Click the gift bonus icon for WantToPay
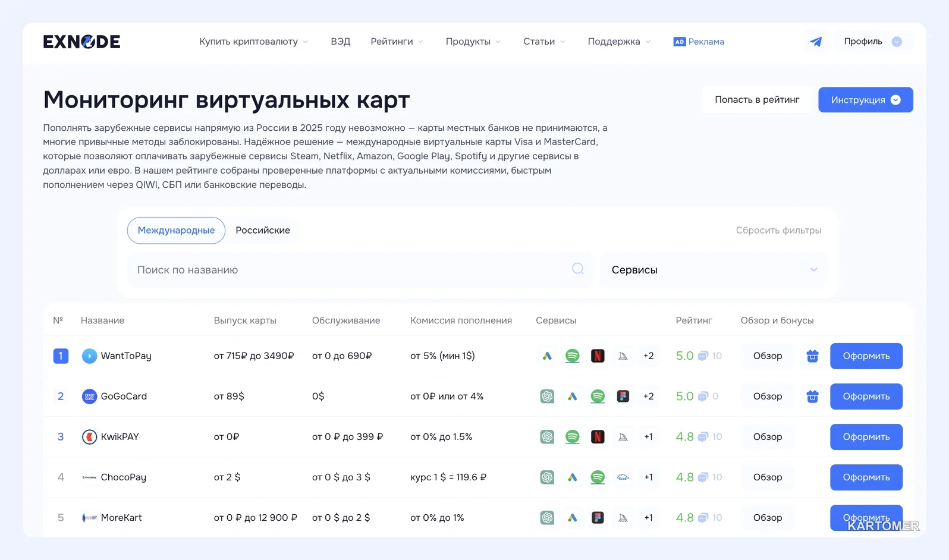Screen dimensions: 949x560 (812, 356)
